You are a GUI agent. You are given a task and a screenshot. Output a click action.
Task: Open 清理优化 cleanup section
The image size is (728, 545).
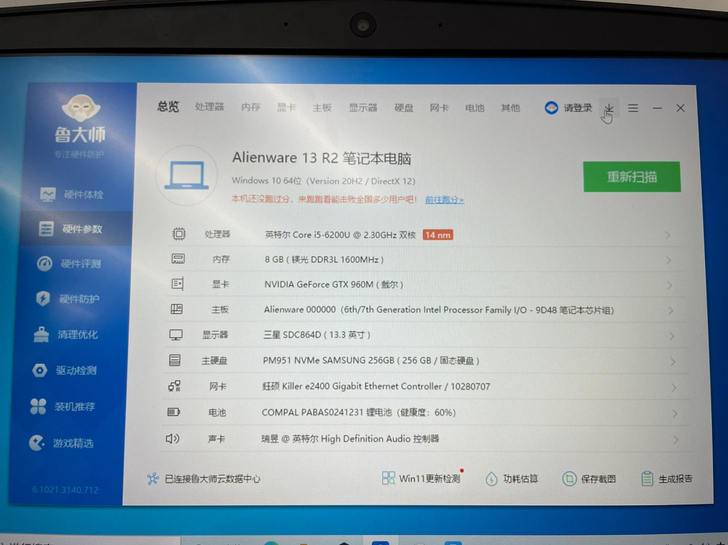[x=65, y=334]
